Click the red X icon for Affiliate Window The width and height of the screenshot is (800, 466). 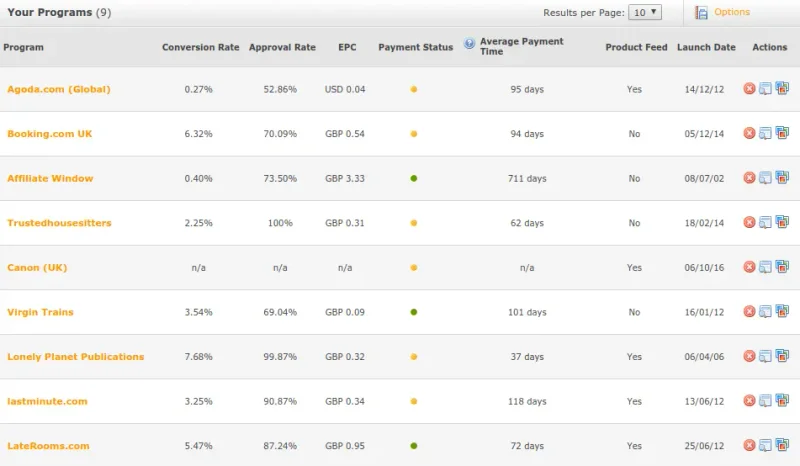[749, 178]
